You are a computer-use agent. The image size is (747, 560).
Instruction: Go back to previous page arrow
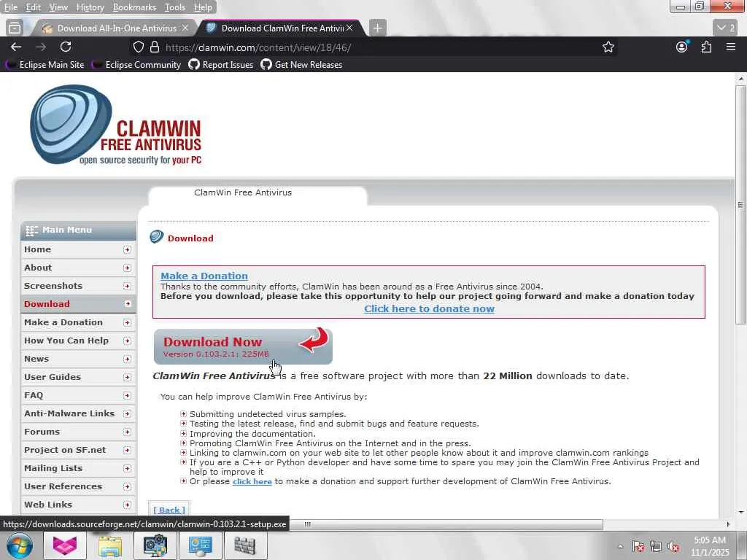click(x=16, y=47)
